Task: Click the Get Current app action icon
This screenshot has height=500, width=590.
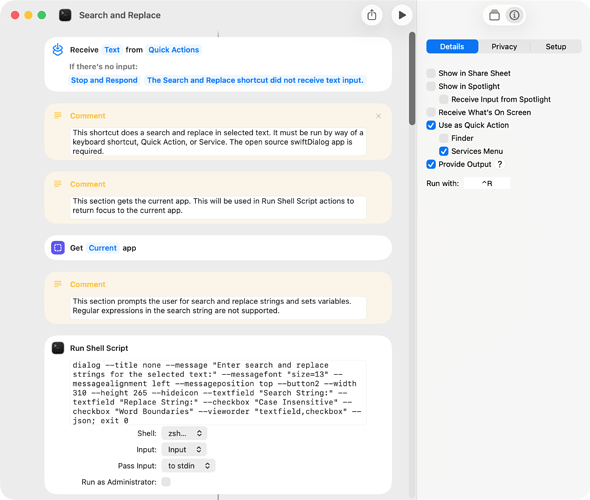Action: point(58,248)
